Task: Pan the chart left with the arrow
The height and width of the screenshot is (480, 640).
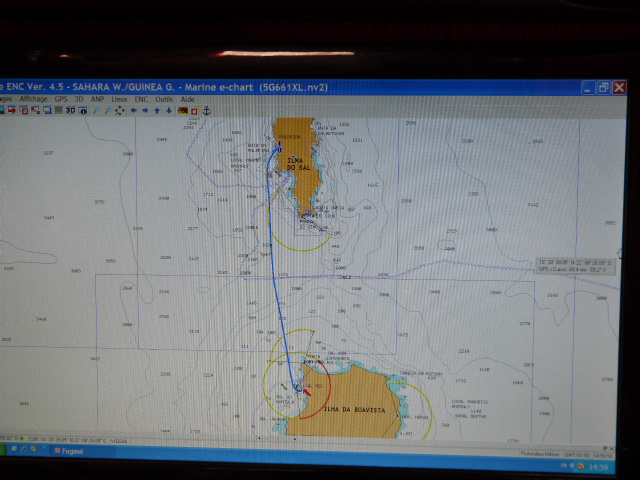Action: coord(133,111)
